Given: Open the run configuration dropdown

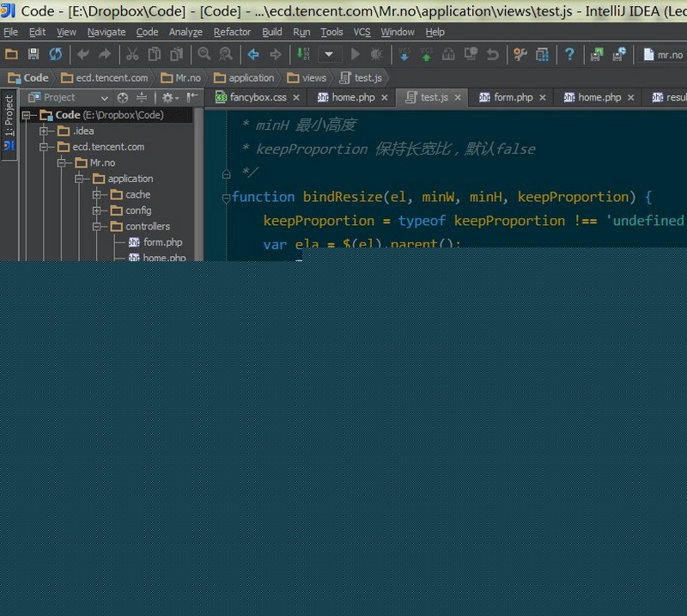Looking at the screenshot, I should click(329, 55).
